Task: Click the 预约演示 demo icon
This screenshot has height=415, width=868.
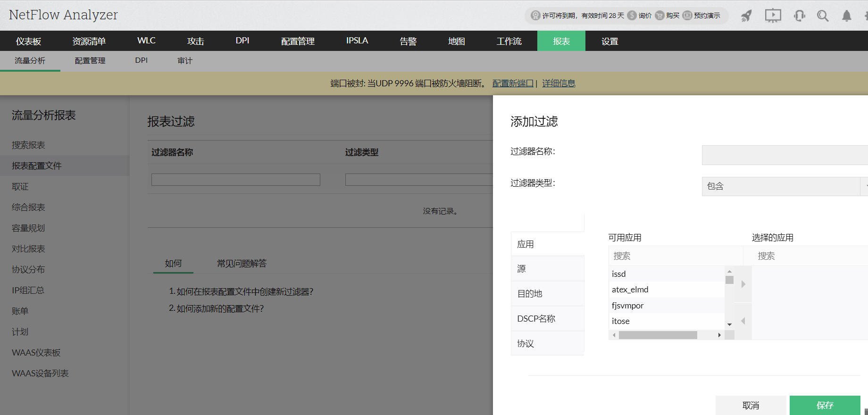Action: (687, 16)
